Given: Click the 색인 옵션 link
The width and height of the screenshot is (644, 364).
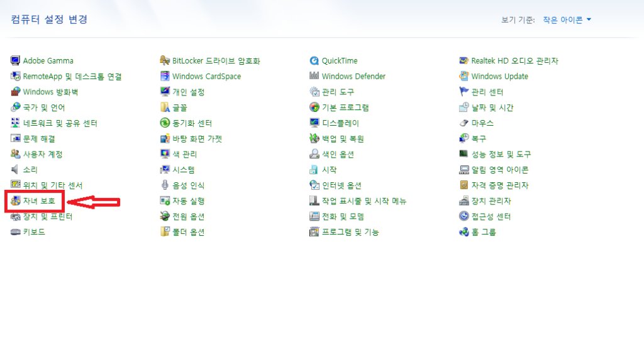Looking at the screenshot, I should pyautogui.click(x=338, y=154).
